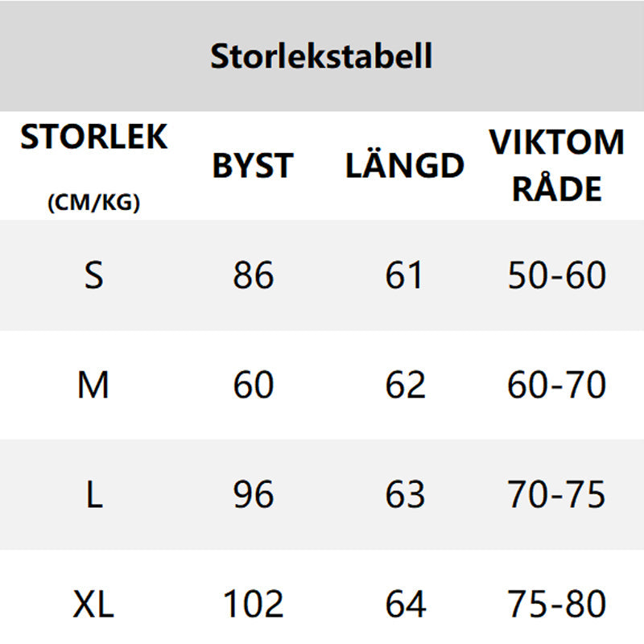Click the 75-80 weight range
Viewport: 644px width, 644px height.
click(557, 604)
